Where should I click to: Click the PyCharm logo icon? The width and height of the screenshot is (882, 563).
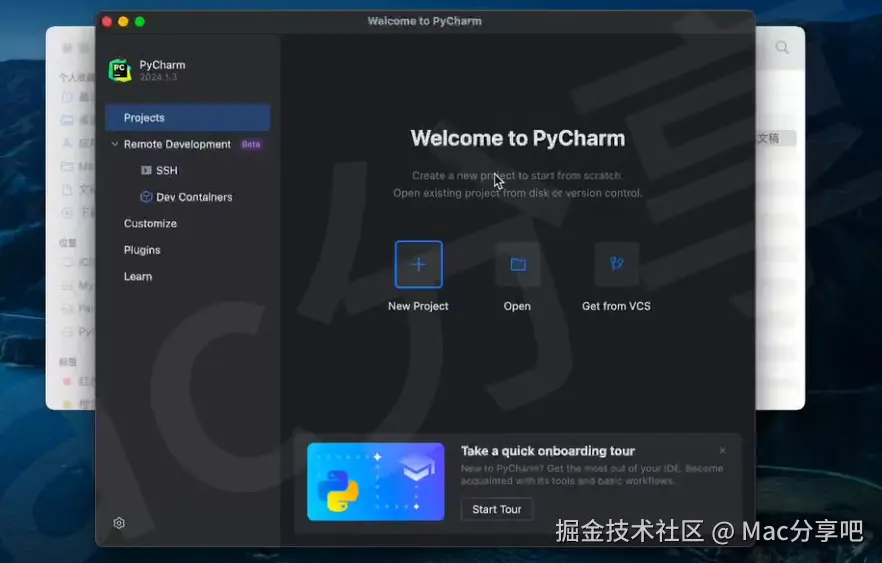coord(120,70)
